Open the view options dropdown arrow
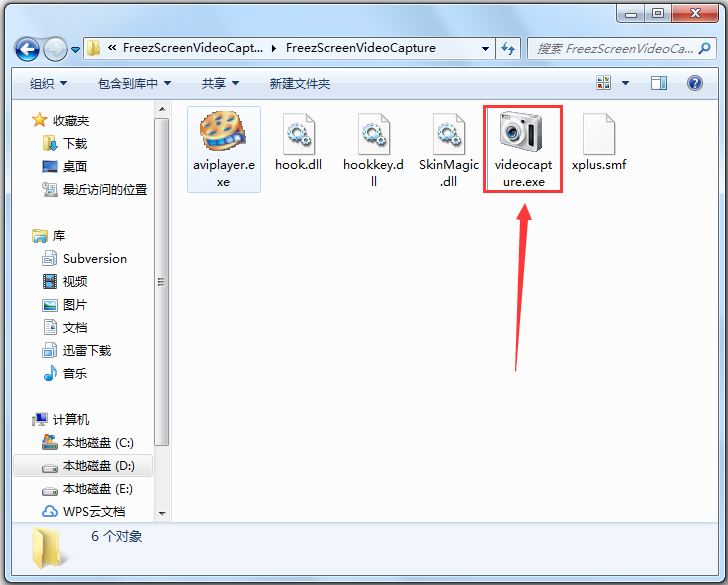This screenshot has width=728, height=585. click(625, 84)
